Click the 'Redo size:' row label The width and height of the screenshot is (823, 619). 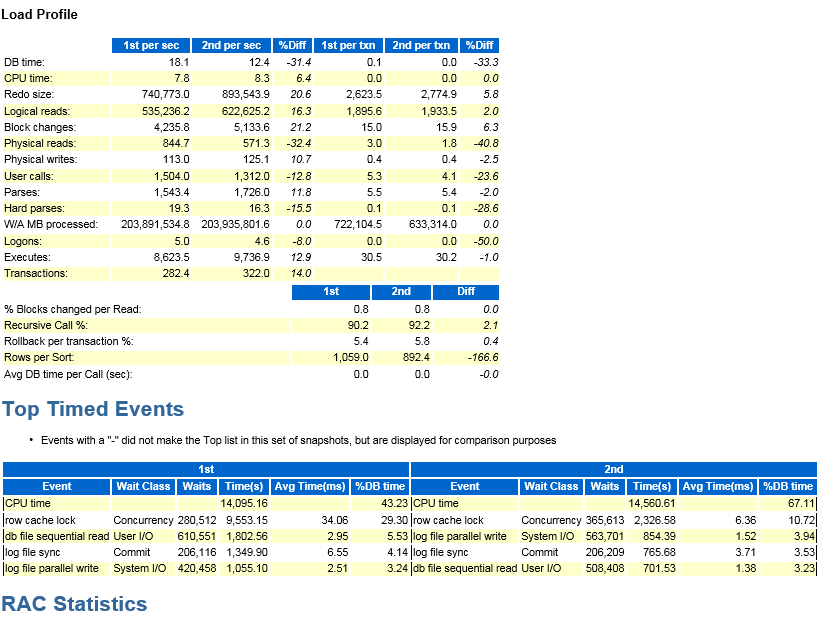click(x=27, y=95)
